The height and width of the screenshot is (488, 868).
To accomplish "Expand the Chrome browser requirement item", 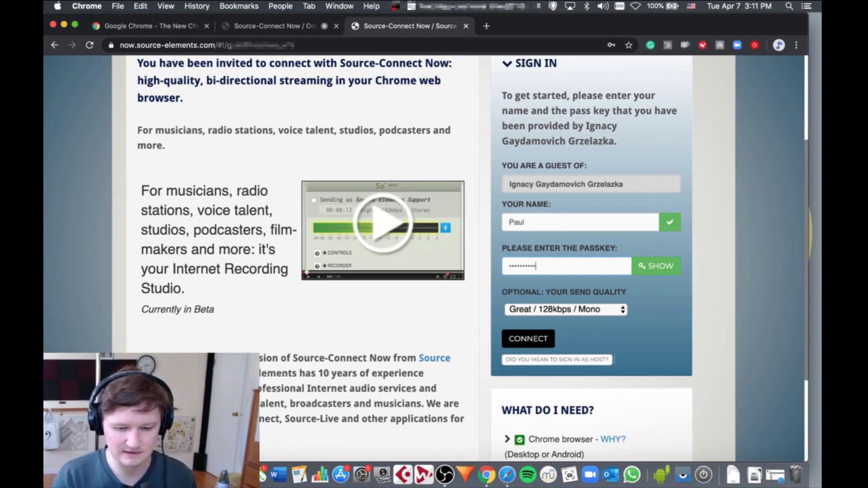I will [507, 439].
